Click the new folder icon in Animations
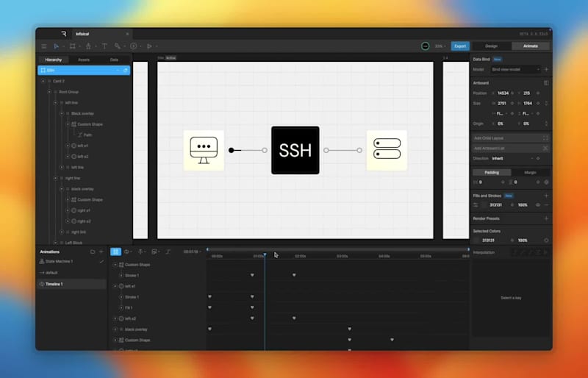The image size is (588, 378). click(x=93, y=252)
